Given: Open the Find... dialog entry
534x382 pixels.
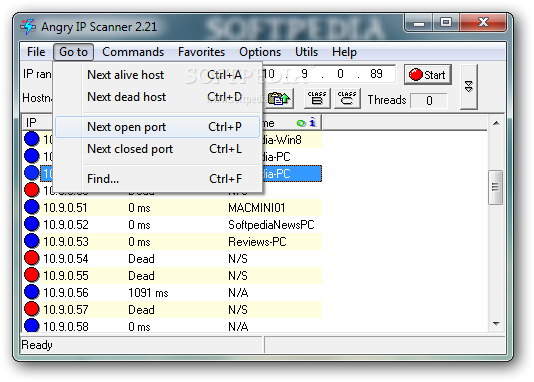Looking at the screenshot, I should 158,179.
